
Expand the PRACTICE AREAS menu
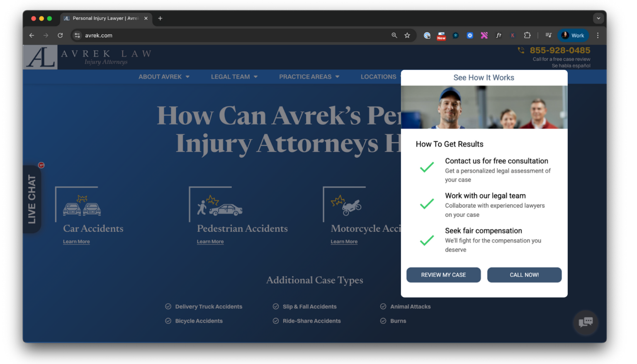[x=309, y=77]
